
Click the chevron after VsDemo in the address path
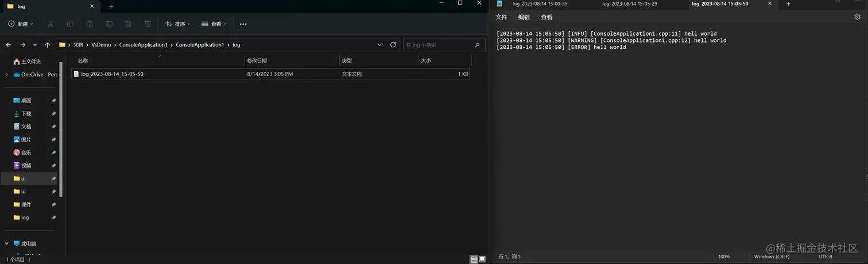click(115, 45)
